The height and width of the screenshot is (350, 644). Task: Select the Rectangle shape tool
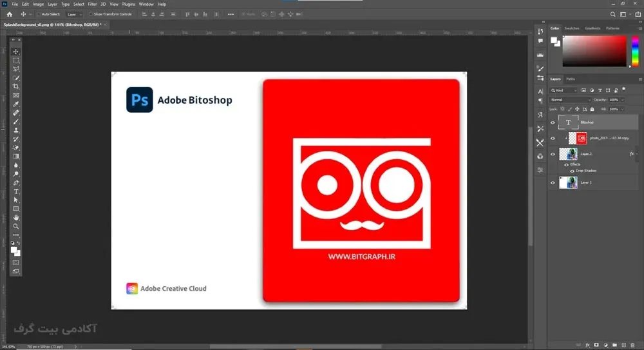coord(15,209)
